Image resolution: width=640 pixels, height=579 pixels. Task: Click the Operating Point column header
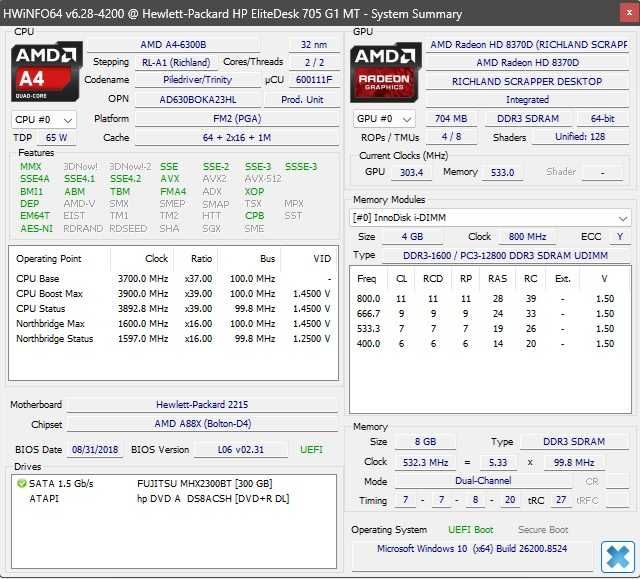pyautogui.click(x=60, y=259)
